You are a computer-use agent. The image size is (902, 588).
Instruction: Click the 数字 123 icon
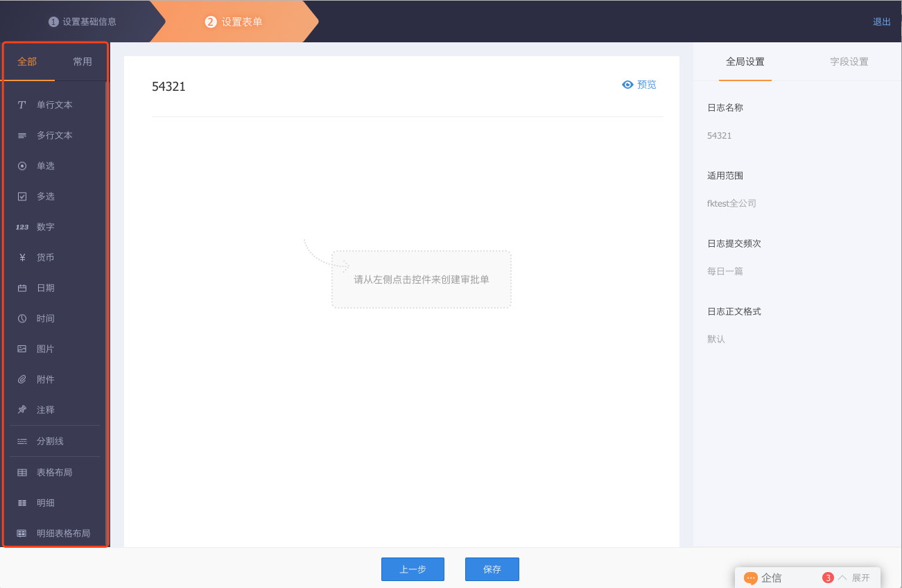click(x=22, y=227)
